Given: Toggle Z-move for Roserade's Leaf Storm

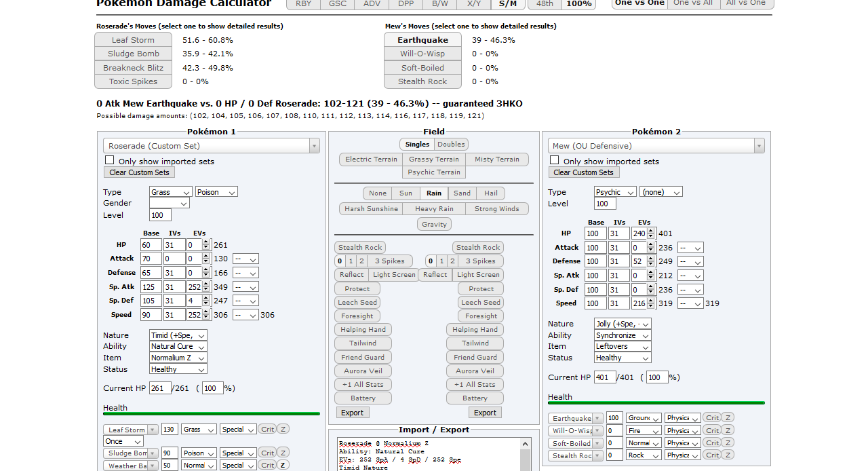Looking at the screenshot, I should [x=283, y=430].
